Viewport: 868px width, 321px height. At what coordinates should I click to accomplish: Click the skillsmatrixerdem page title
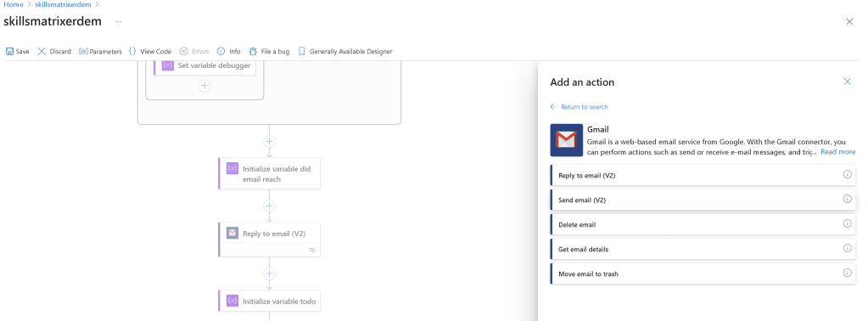click(x=53, y=21)
